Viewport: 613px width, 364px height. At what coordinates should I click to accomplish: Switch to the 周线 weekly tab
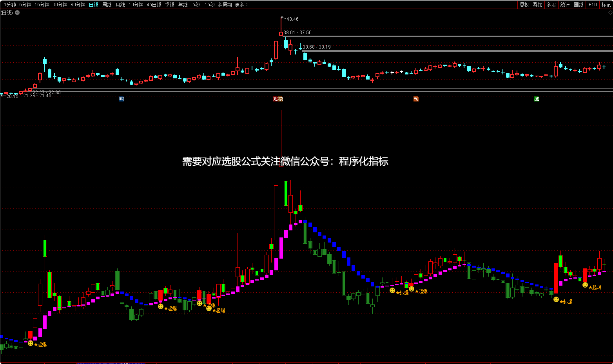(107, 5)
